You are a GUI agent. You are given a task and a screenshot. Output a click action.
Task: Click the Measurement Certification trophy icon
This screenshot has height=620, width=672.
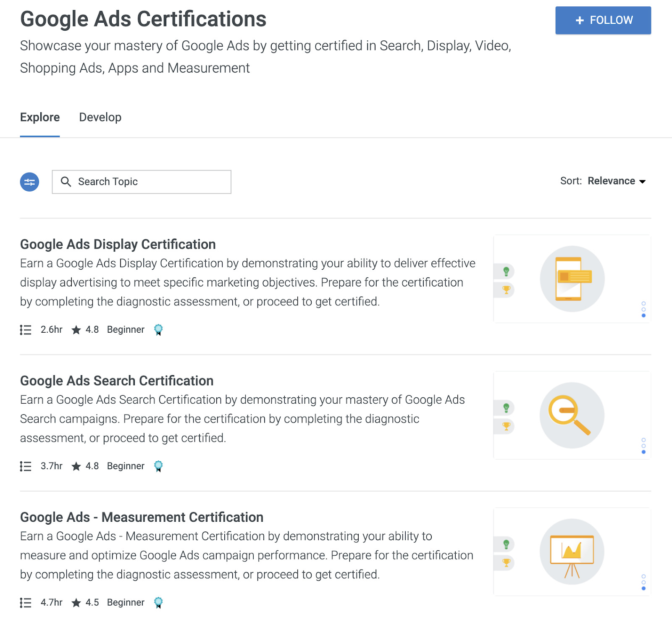[506, 562]
